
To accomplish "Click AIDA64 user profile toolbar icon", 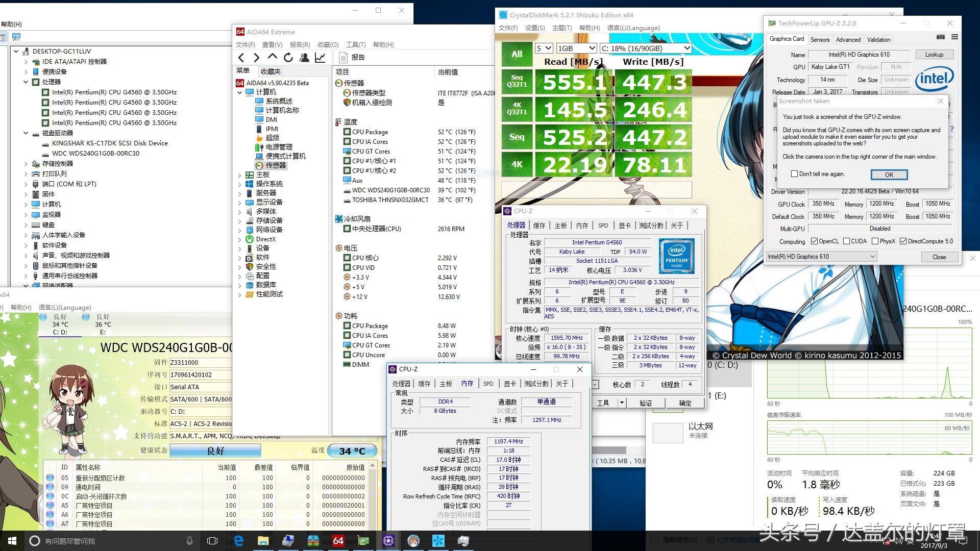I will click(x=304, y=58).
